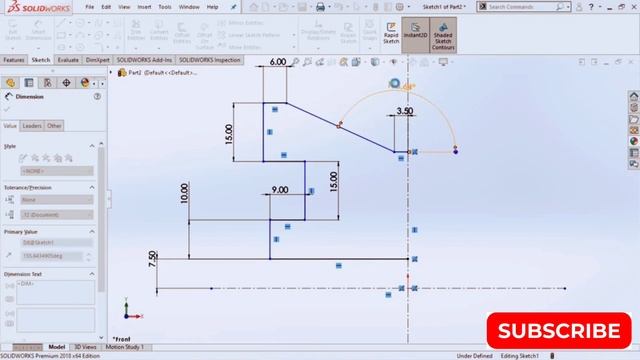Open the Tools menu
The height and width of the screenshot is (360, 640).
pyautogui.click(x=165, y=7)
